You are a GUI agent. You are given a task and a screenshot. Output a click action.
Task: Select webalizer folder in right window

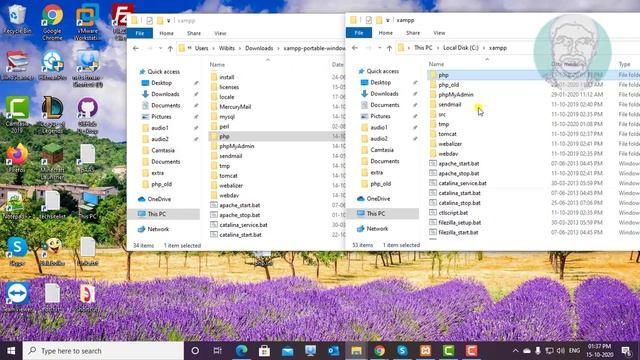click(x=450, y=144)
